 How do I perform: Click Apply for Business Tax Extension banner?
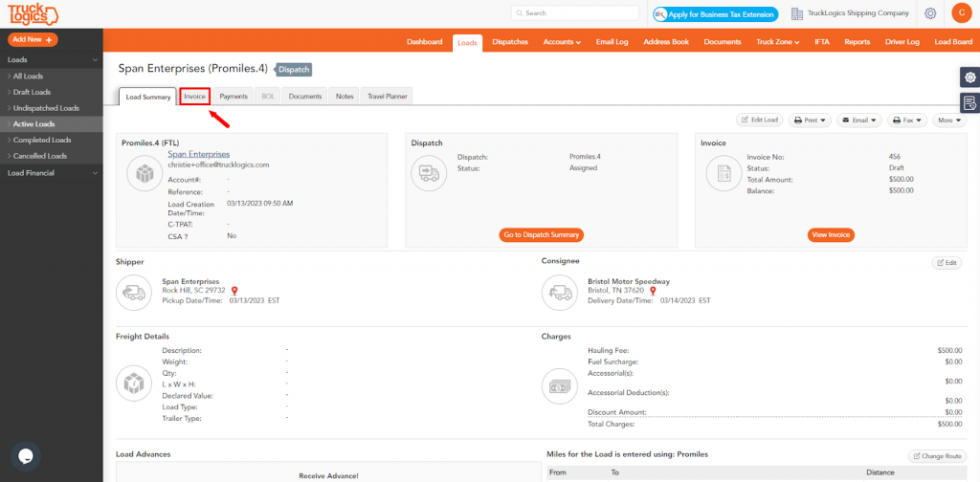click(x=716, y=13)
